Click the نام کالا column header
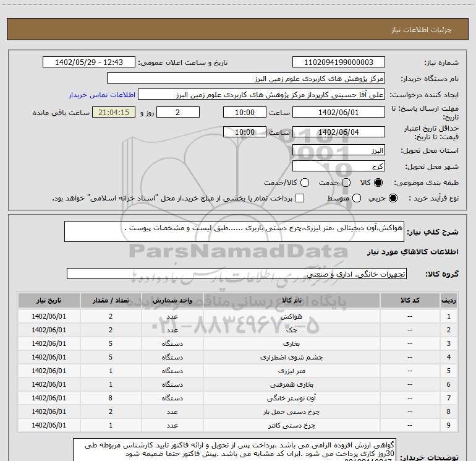The image size is (476, 461). tap(291, 300)
